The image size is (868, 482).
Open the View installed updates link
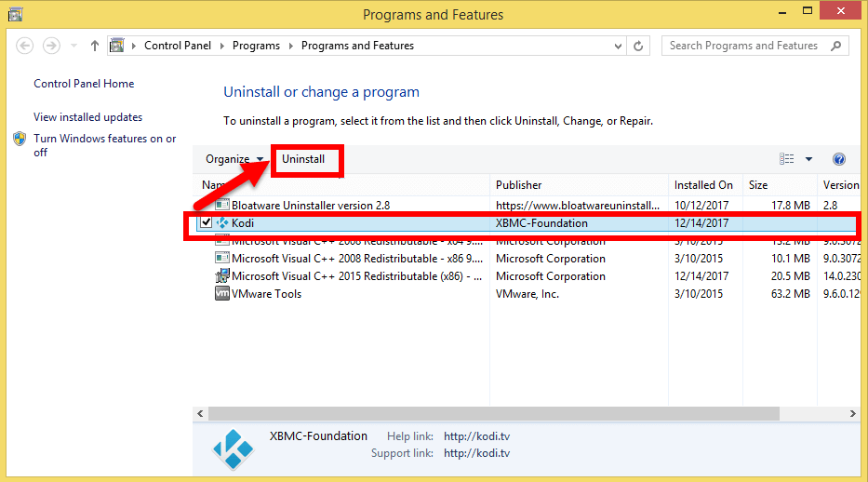point(87,117)
